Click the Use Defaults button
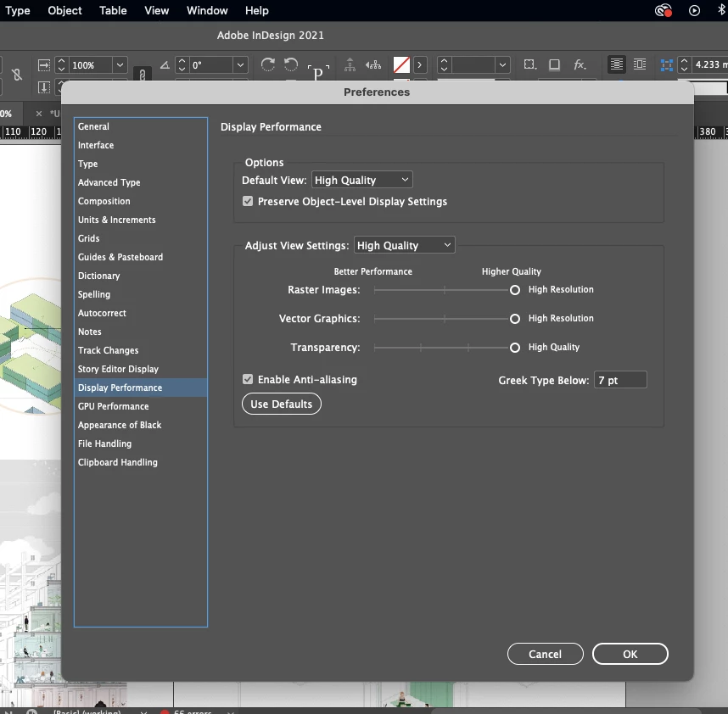This screenshot has height=714, width=728. tap(282, 404)
